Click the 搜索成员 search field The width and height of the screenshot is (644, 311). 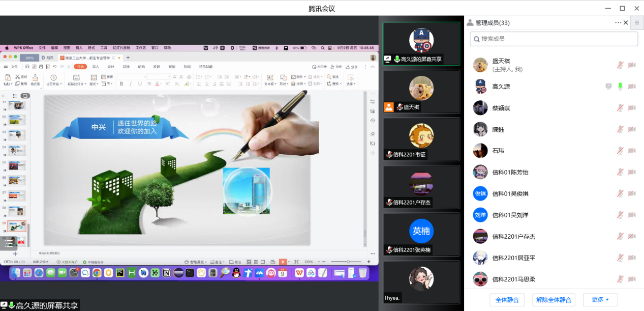554,39
